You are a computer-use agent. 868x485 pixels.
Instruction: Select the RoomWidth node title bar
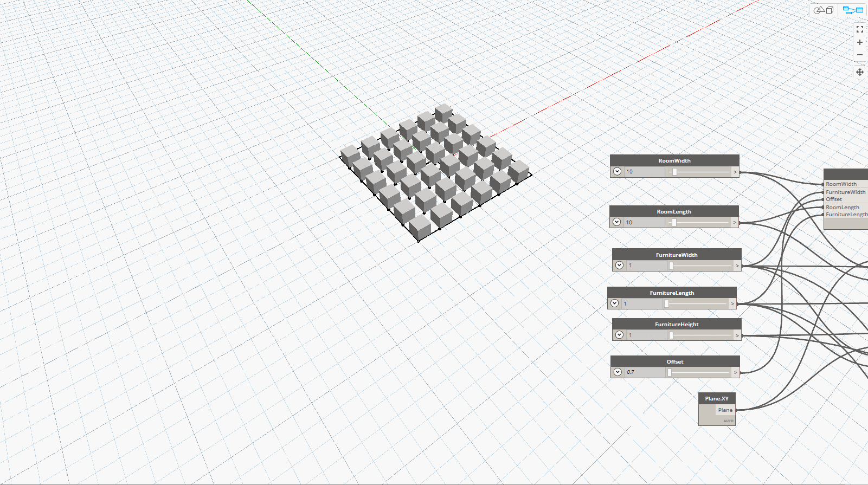point(674,160)
